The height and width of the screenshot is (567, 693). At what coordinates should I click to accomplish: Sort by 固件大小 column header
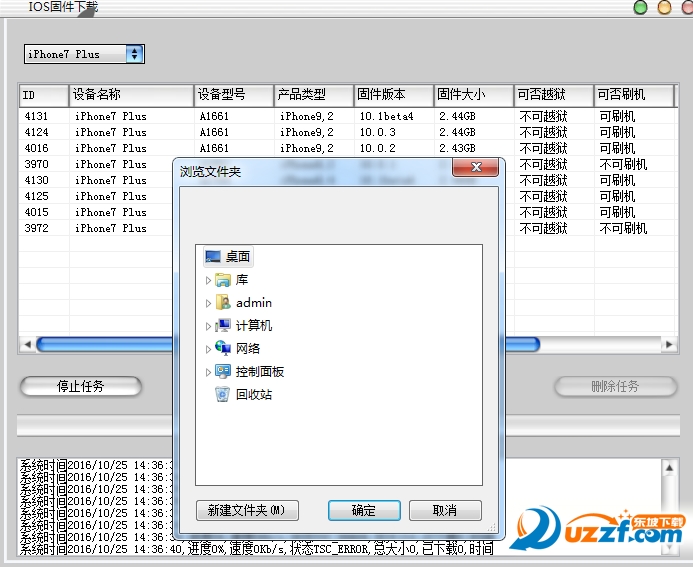click(474, 95)
